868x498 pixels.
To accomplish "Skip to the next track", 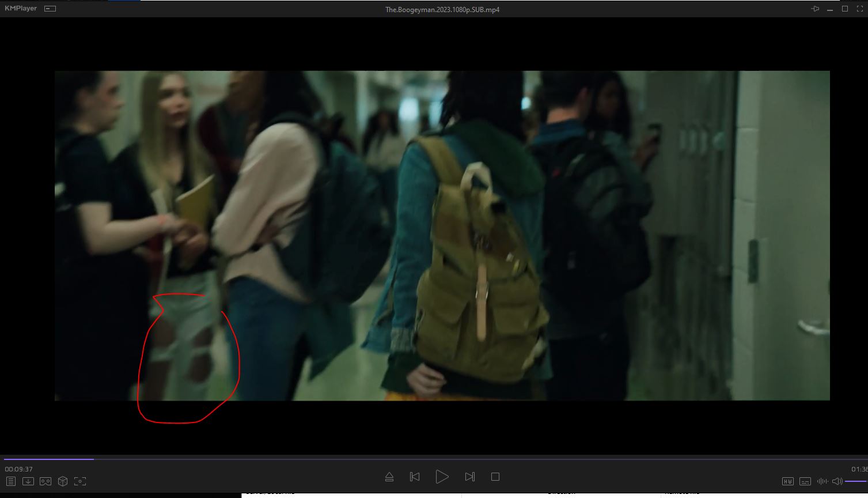I will click(469, 477).
